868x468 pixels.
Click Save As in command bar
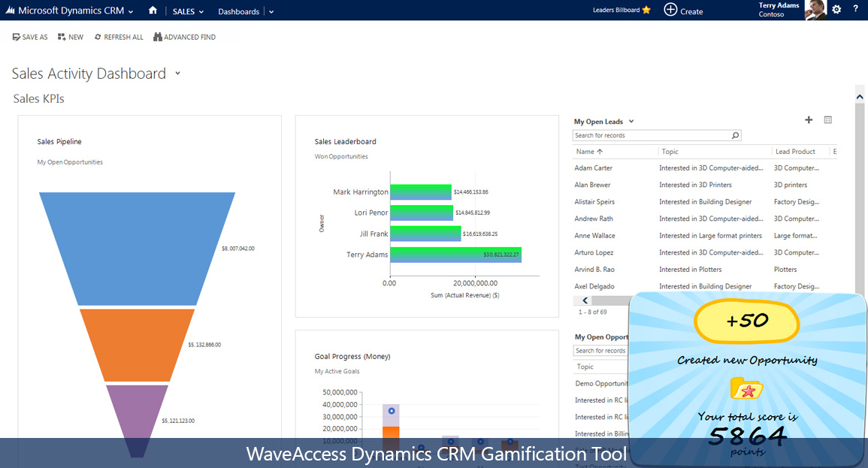tap(30, 37)
